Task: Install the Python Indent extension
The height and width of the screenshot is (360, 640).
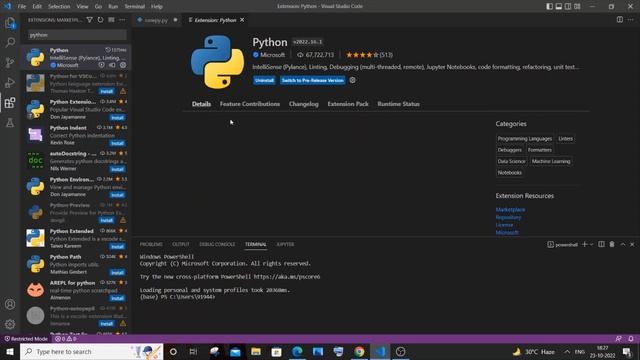Action: (117, 143)
